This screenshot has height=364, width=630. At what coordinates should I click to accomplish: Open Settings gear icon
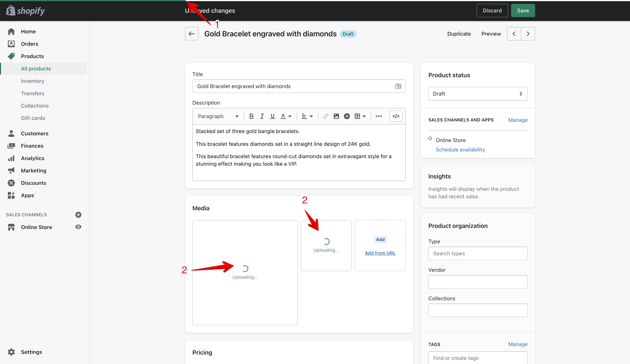click(x=11, y=352)
